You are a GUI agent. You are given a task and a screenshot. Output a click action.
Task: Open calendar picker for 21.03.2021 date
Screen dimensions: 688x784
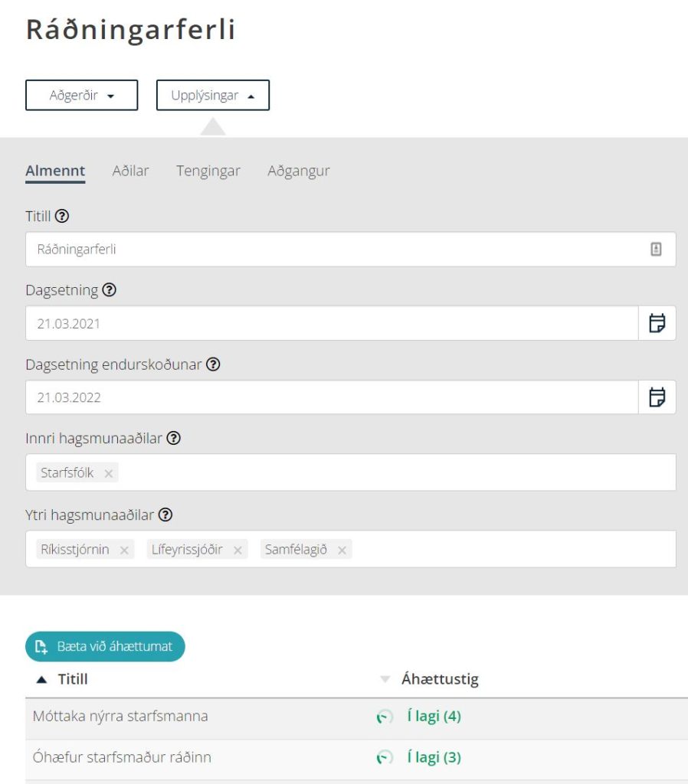[657, 323]
